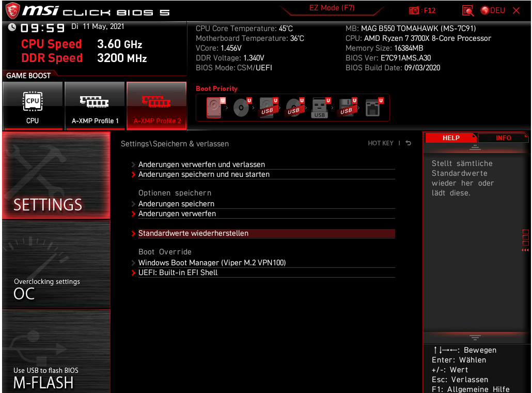
Task: Click the BIOS Ver: E7C91AMS.A30 text
Action: (x=388, y=58)
